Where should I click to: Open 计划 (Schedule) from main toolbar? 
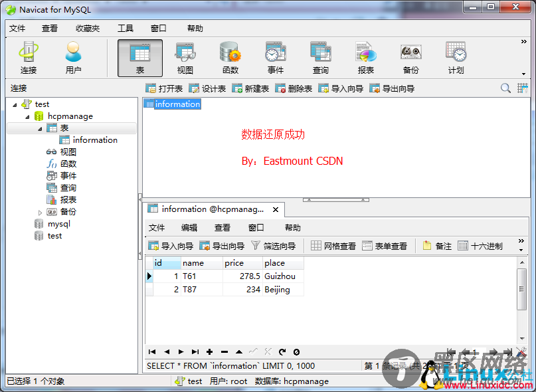click(x=456, y=58)
